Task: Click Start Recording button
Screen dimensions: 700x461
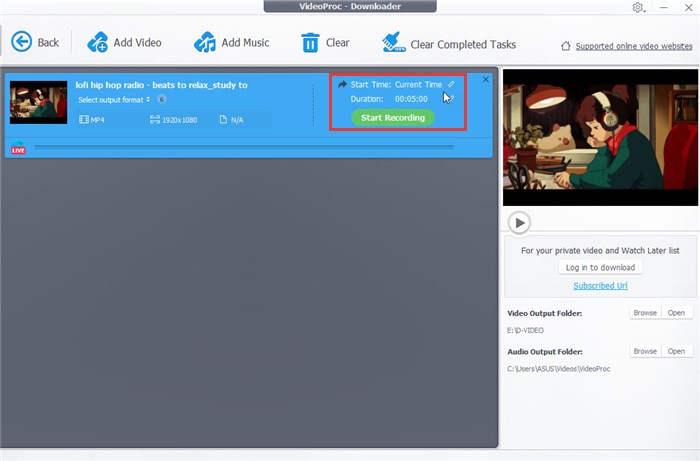Action: pyautogui.click(x=393, y=117)
